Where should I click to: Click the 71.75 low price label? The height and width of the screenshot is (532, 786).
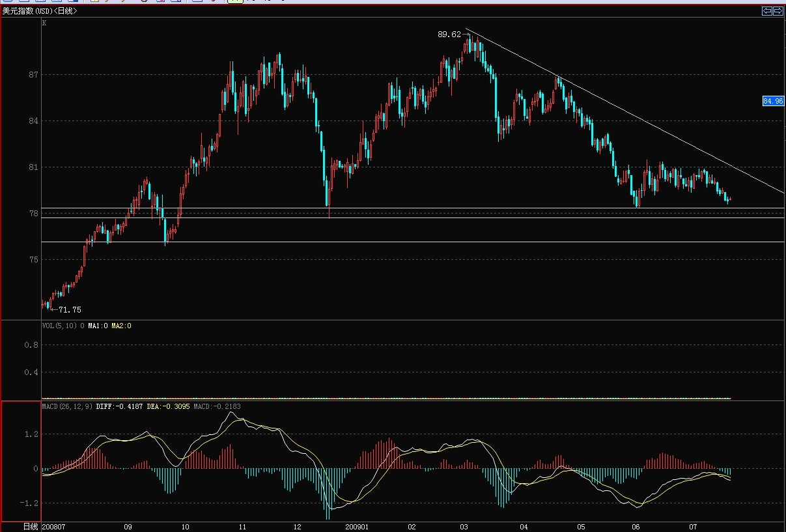pyautogui.click(x=70, y=310)
